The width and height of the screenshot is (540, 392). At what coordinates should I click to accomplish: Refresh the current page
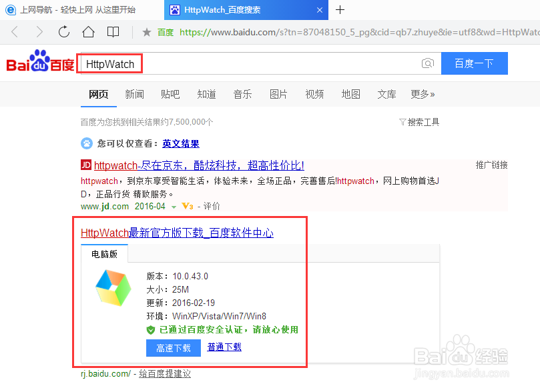tap(63, 31)
